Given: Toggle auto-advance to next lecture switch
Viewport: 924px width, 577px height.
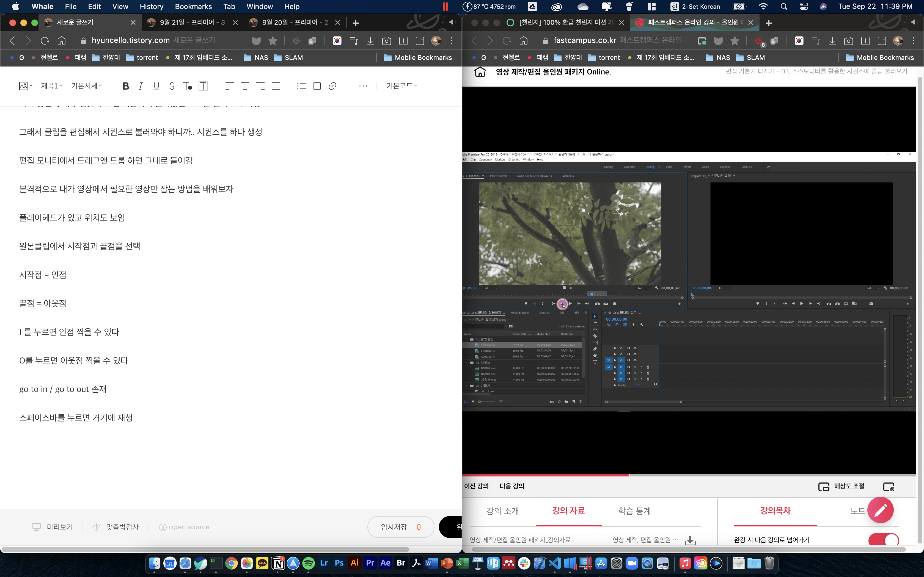Looking at the screenshot, I should tap(883, 540).
